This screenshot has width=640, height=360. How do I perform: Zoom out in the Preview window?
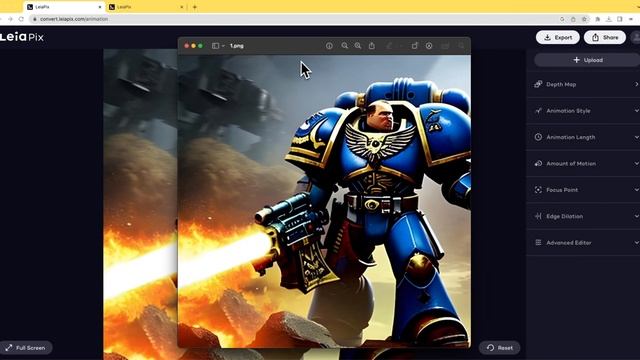(x=344, y=46)
